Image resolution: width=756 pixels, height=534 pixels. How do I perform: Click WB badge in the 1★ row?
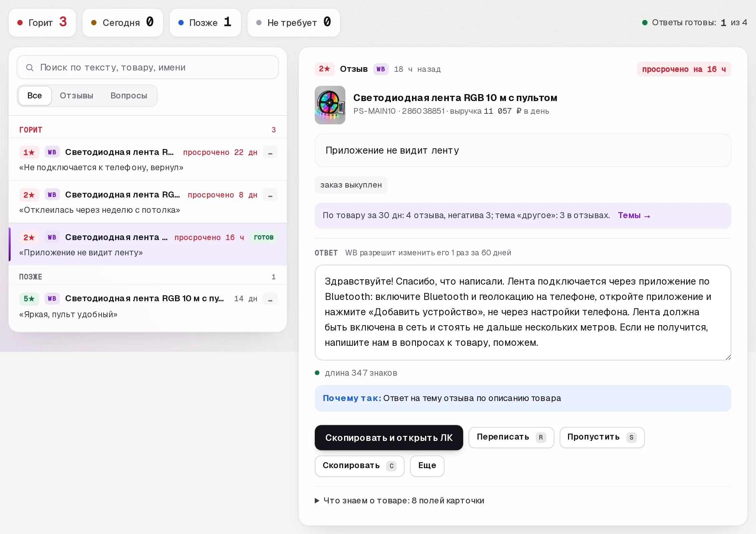[x=52, y=152]
